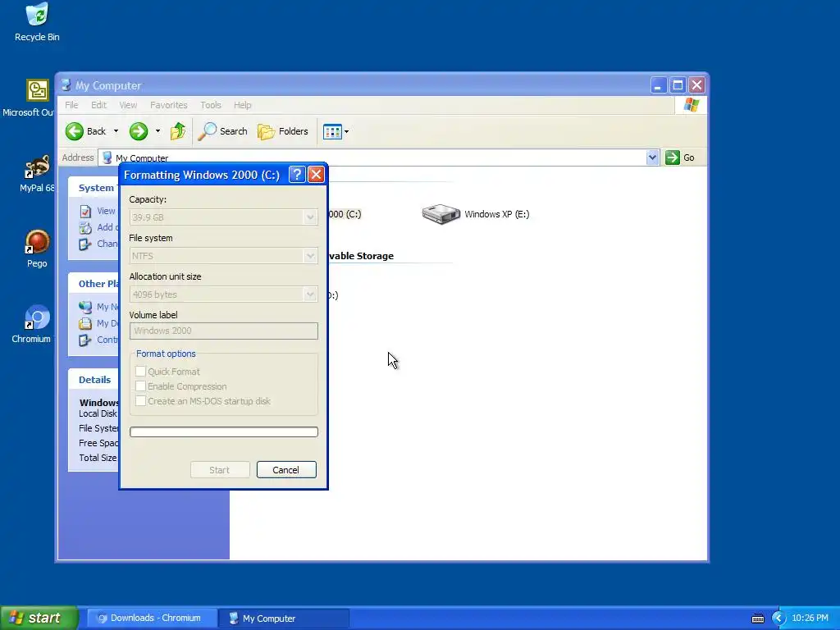Image resolution: width=840 pixels, height=630 pixels.
Task: Open the Views dropdown arrow
Action: 347,131
